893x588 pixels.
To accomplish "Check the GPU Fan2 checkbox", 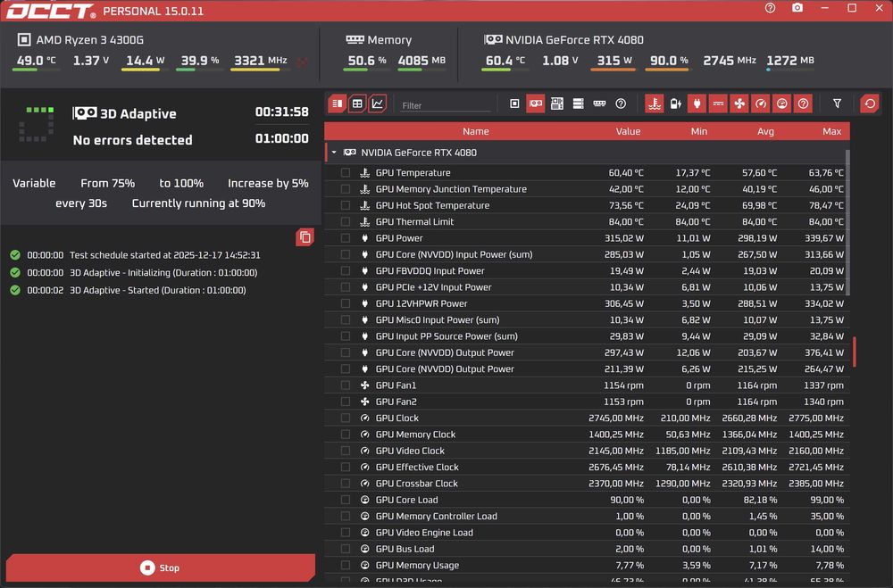I will coord(346,402).
